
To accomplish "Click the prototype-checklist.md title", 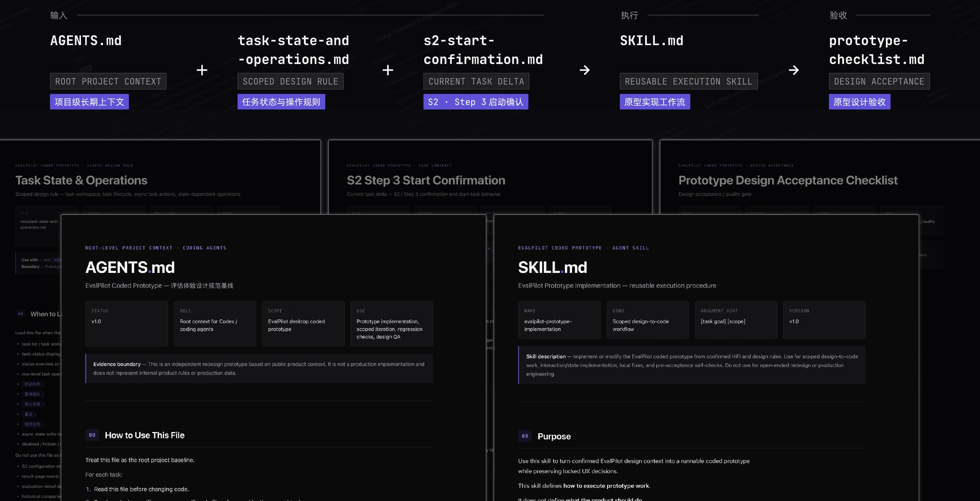I will (877, 50).
